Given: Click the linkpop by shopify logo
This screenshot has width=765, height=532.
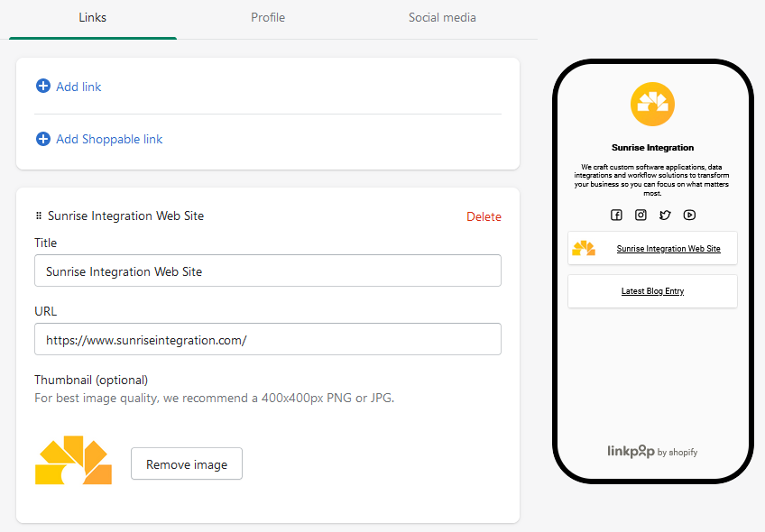Looking at the screenshot, I should [x=652, y=452].
